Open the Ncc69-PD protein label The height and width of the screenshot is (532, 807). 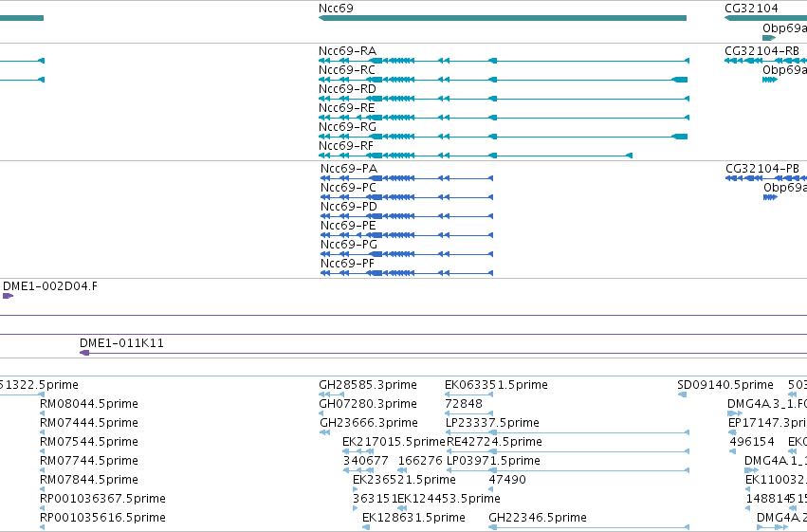(349, 207)
